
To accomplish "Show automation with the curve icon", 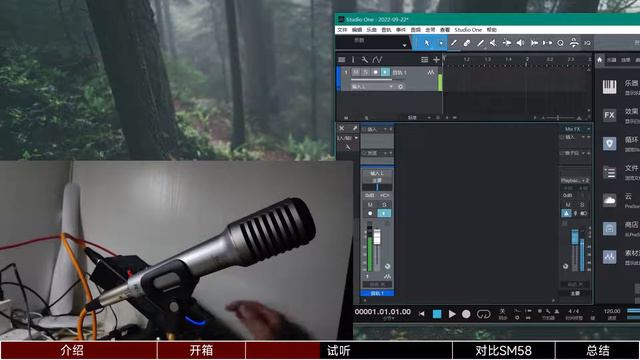I will 377,60.
